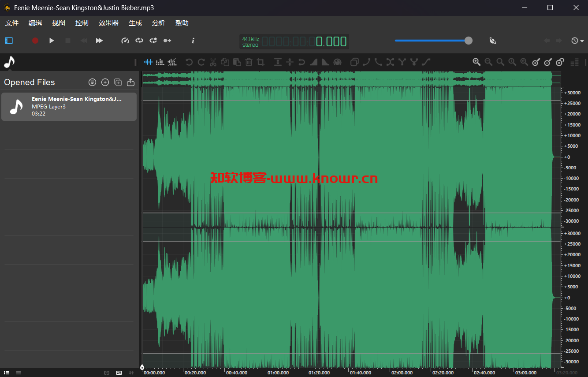
Task: Play the audio file
Action: [52, 41]
